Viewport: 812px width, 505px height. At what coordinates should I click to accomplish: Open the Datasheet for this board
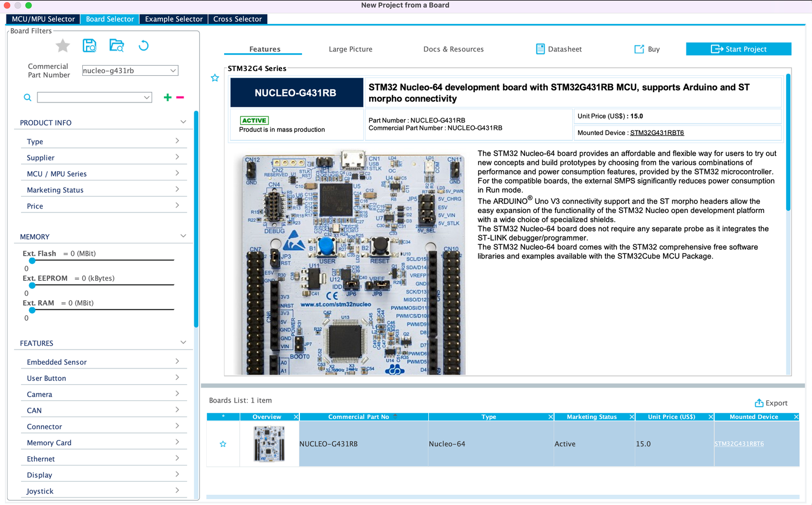coord(559,49)
